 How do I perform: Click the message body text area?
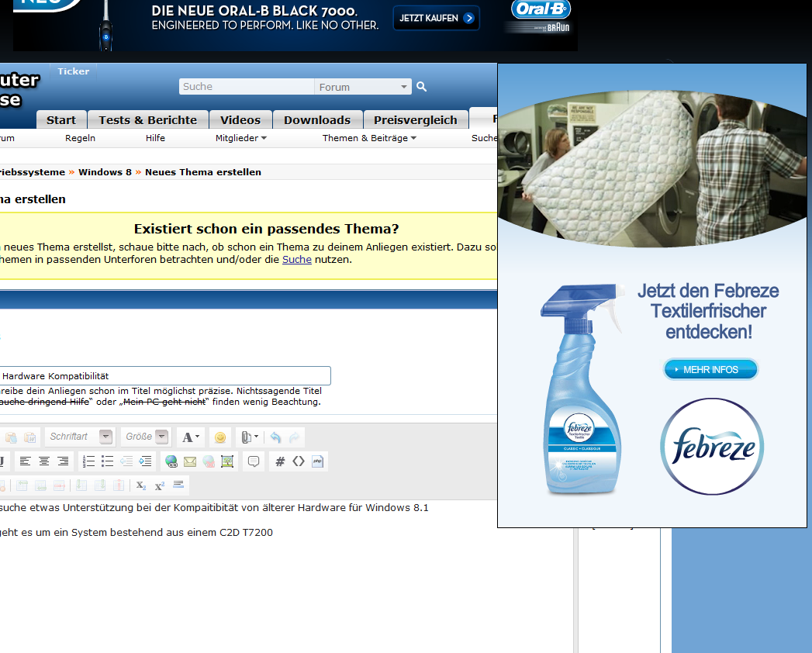click(x=286, y=575)
